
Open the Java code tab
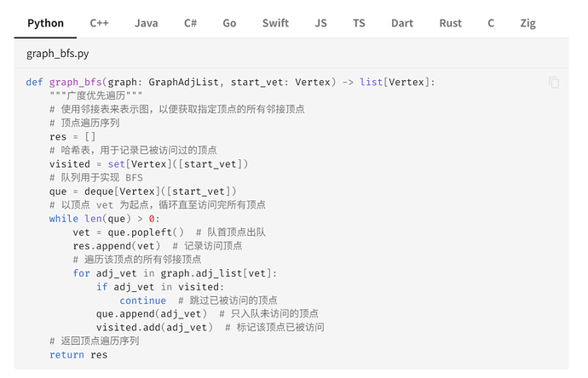[x=146, y=23]
